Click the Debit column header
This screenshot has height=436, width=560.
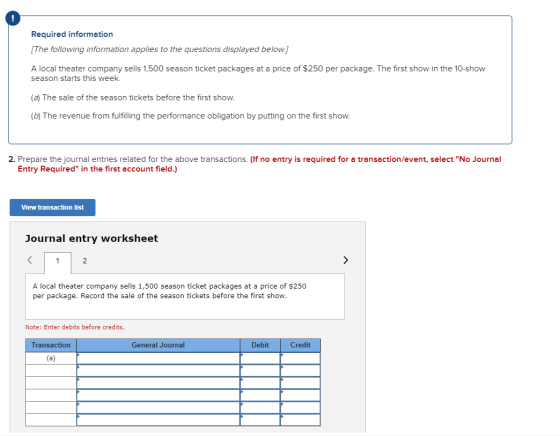tap(260, 345)
